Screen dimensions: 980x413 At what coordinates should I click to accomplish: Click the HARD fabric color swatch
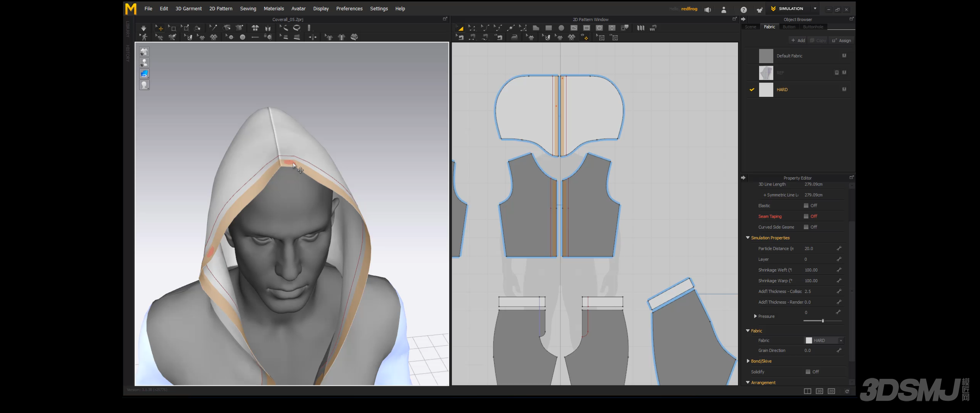[x=766, y=89]
